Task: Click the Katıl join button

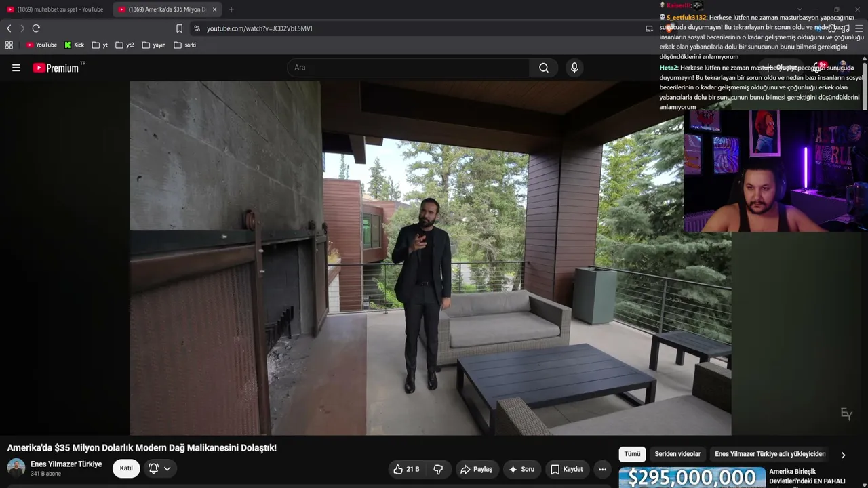Action: coord(126,468)
